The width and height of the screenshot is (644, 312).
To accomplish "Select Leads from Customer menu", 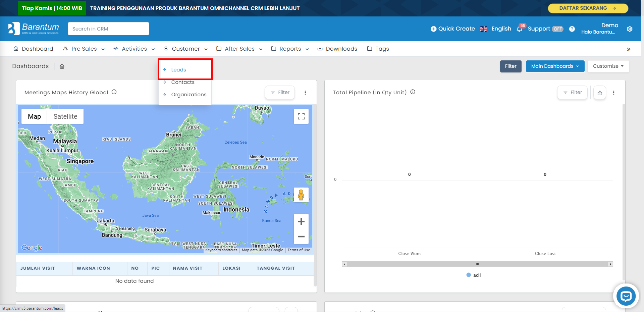I will pyautogui.click(x=178, y=70).
